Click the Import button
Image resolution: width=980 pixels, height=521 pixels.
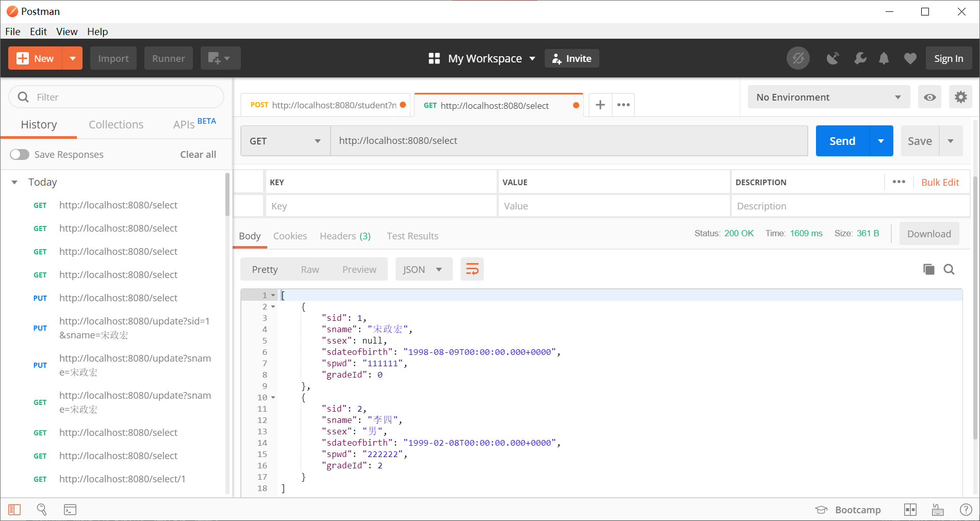click(113, 58)
